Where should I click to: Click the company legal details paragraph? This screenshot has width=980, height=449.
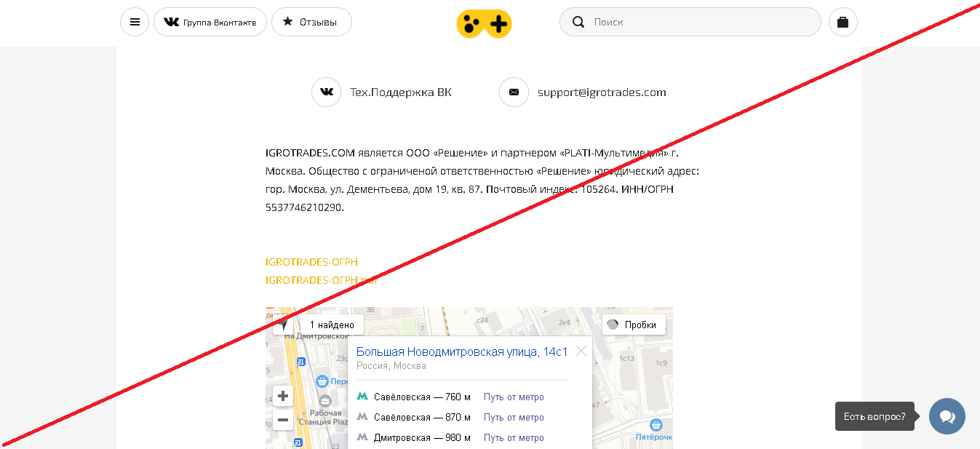(x=482, y=180)
